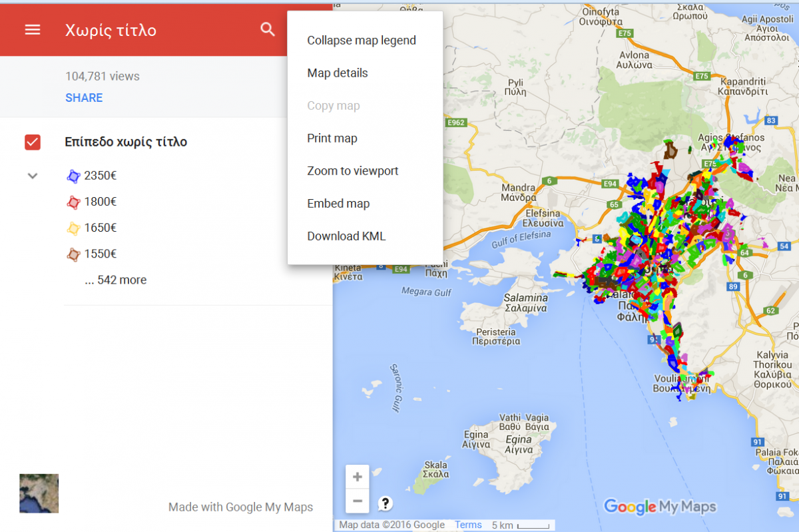This screenshot has width=799, height=532.
Task: Uncheck the Επίπεδο χωρίς τίτλο layer checkbox
Action: pos(33,142)
